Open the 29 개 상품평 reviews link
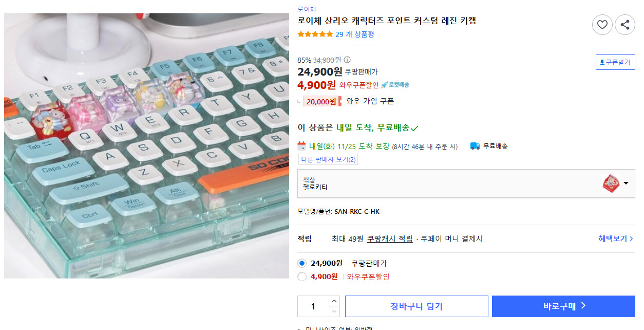 pos(354,34)
